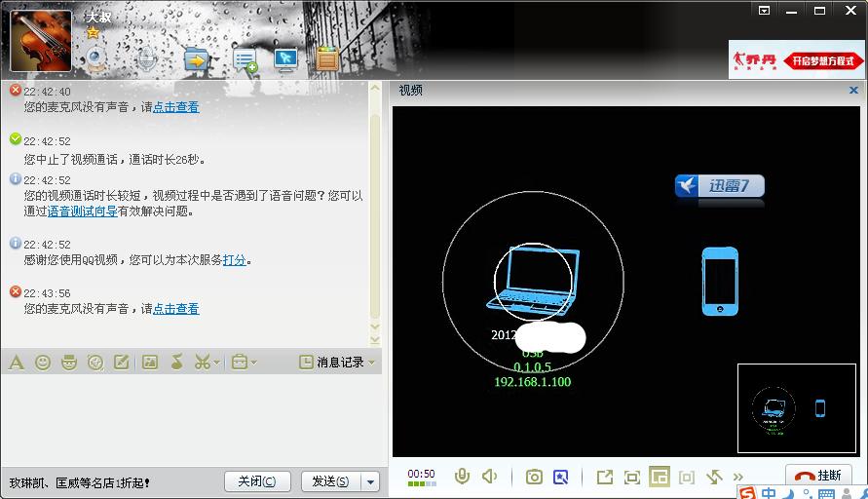Open the window menu dropdown in the title bar

coord(764,10)
